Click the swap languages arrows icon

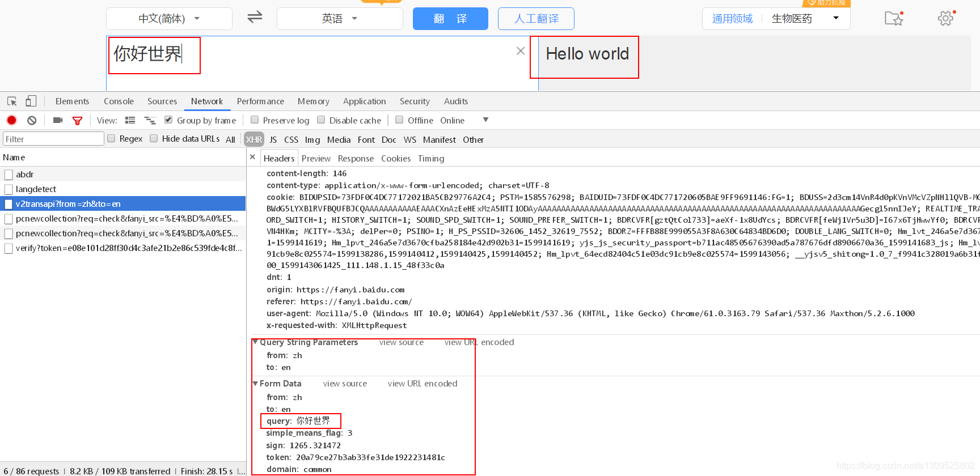coord(255,17)
